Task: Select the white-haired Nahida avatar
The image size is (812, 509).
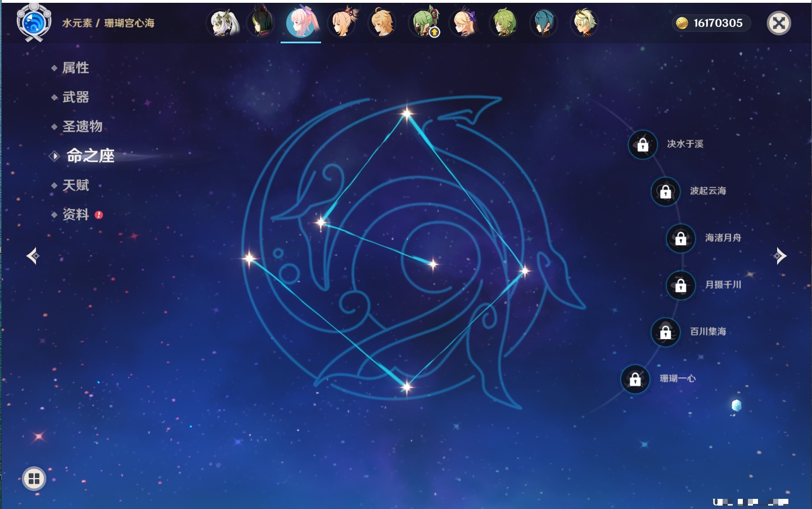Action: [x=224, y=23]
